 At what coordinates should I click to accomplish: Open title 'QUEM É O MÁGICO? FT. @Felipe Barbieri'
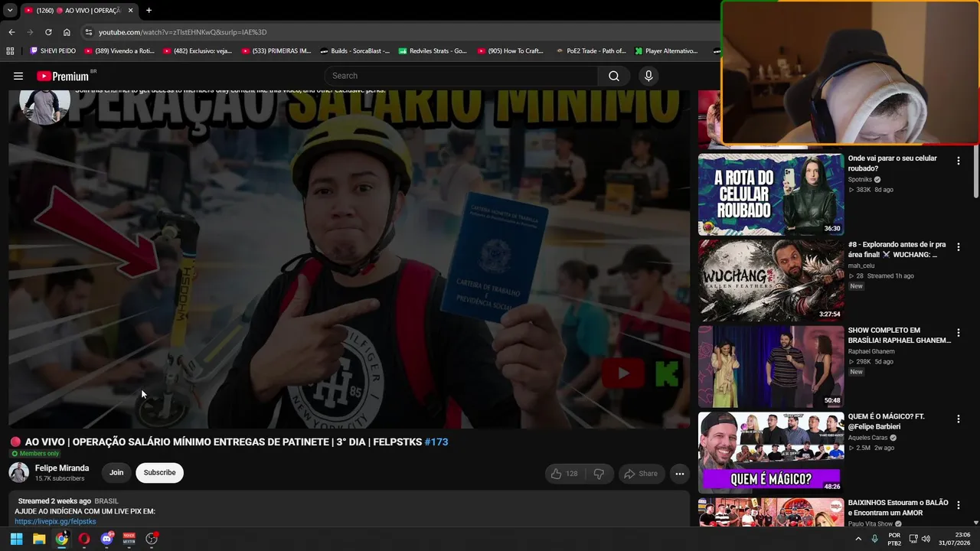point(887,422)
